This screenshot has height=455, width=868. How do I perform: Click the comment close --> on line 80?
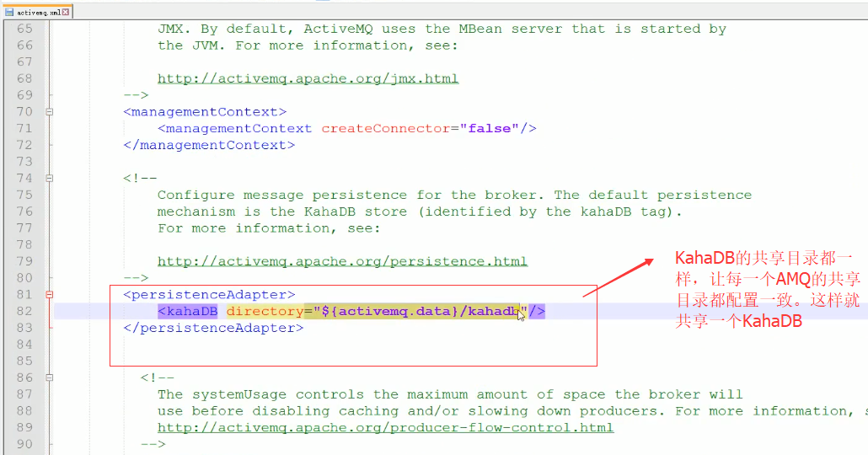click(x=137, y=278)
